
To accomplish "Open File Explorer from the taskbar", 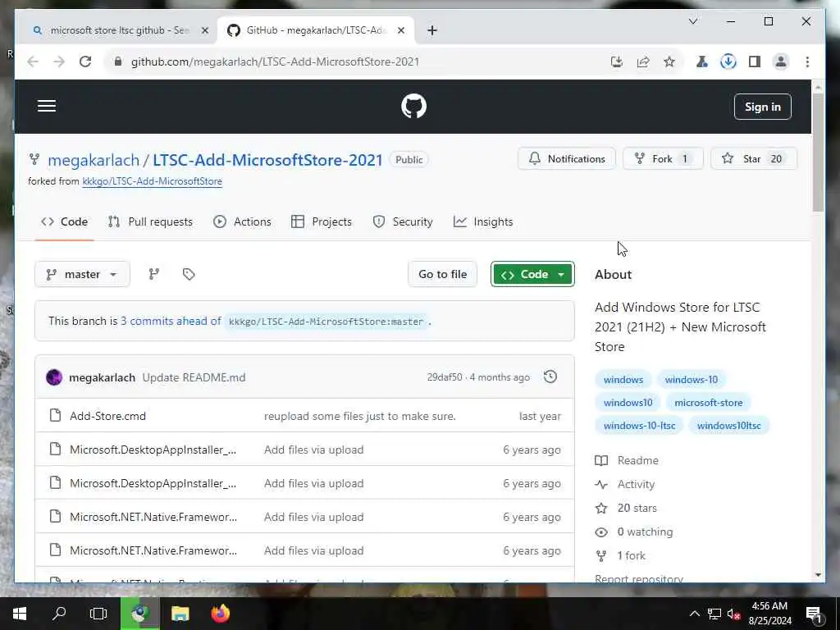I will 180,614.
